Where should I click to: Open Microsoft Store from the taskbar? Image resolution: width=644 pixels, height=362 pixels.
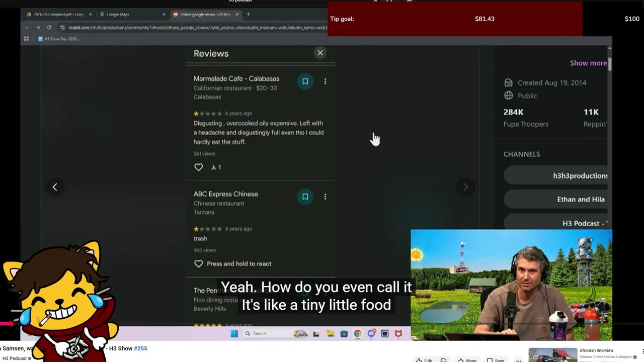(x=344, y=333)
